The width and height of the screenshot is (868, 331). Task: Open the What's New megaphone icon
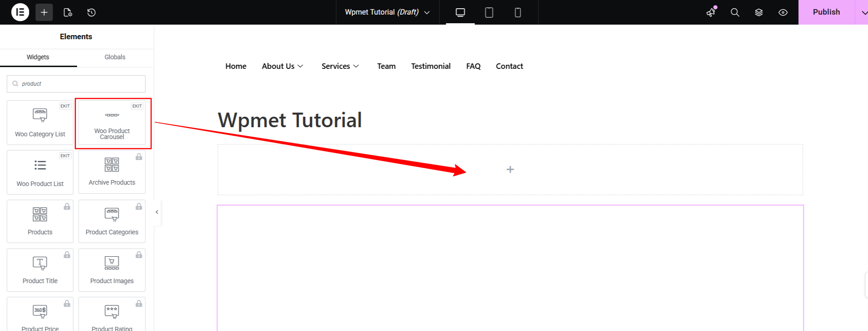711,12
